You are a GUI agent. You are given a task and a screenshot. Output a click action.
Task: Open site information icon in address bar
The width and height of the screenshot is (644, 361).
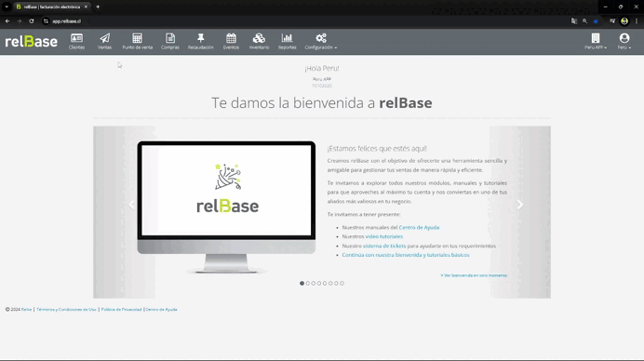[x=46, y=21]
